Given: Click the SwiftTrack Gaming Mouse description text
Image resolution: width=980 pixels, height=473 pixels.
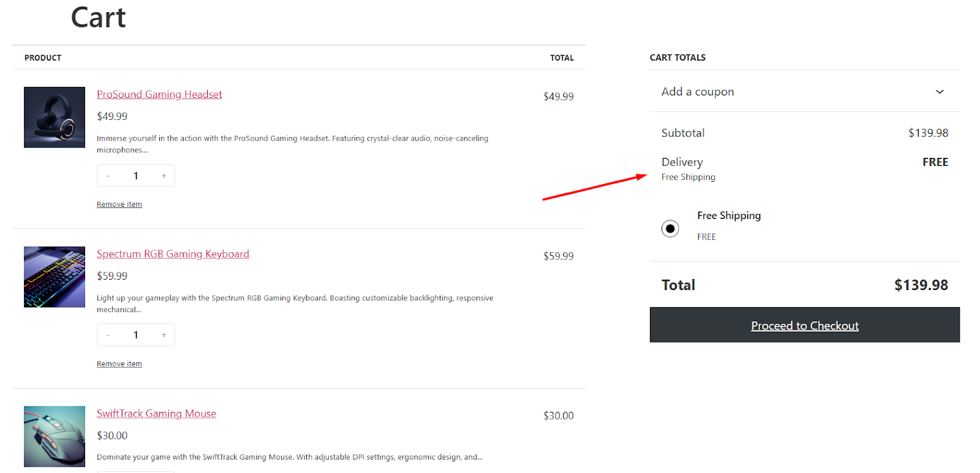Looking at the screenshot, I should (x=290, y=457).
